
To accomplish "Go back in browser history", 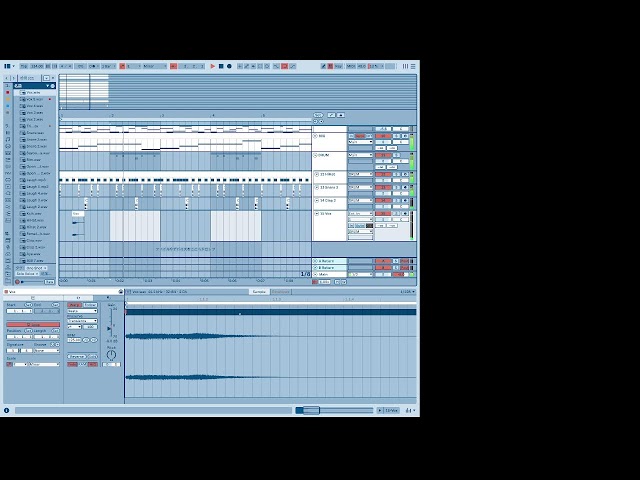I will click(x=7, y=78).
